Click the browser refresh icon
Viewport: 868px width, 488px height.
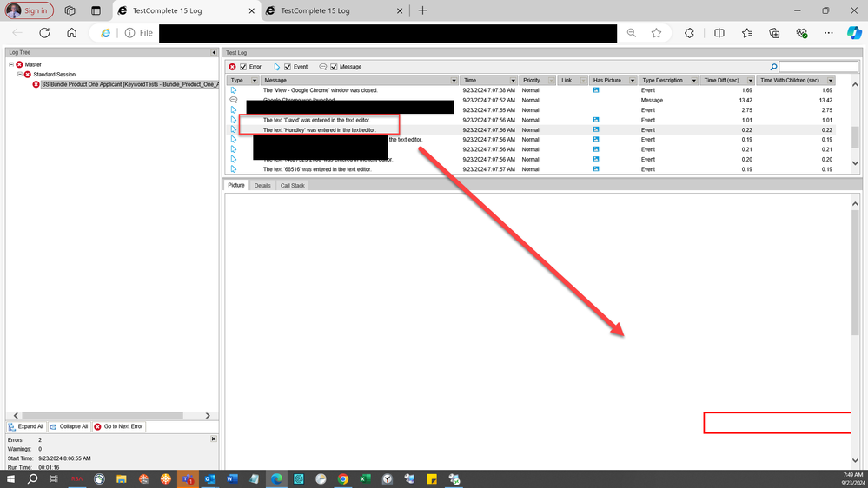point(44,33)
